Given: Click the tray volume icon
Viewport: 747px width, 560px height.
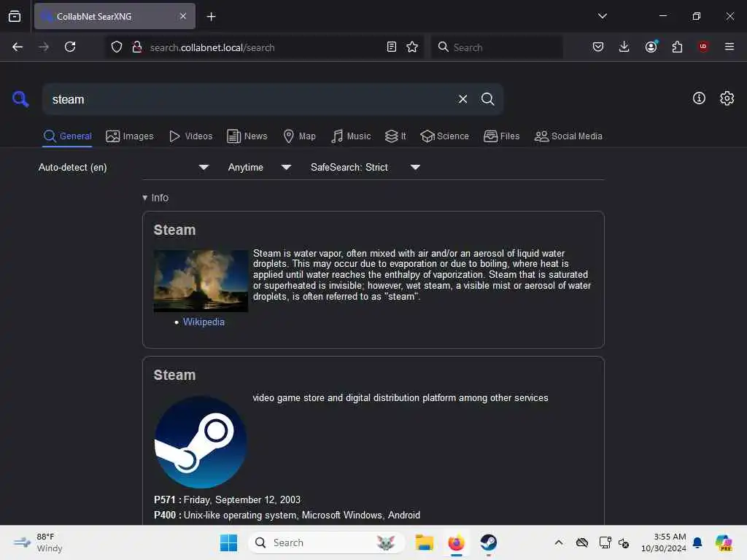Looking at the screenshot, I should [624, 542].
